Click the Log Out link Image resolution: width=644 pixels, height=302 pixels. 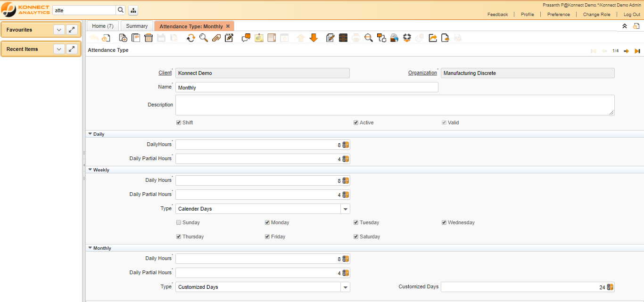(632, 15)
